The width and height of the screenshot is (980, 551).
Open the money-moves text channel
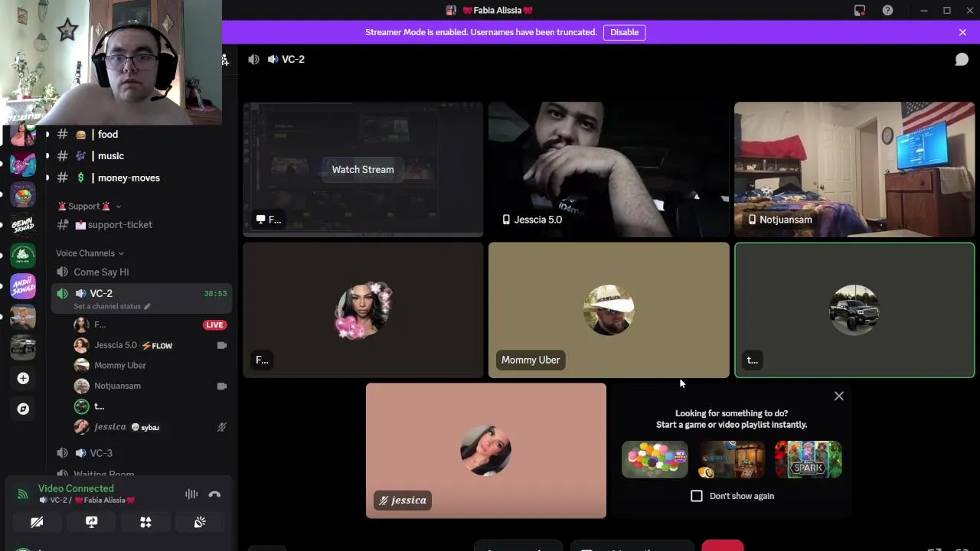(141, 178)
